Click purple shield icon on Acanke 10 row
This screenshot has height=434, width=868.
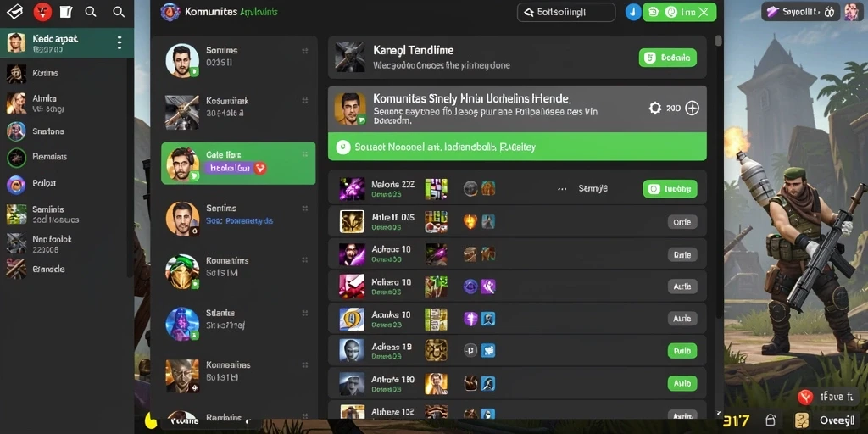470,319
